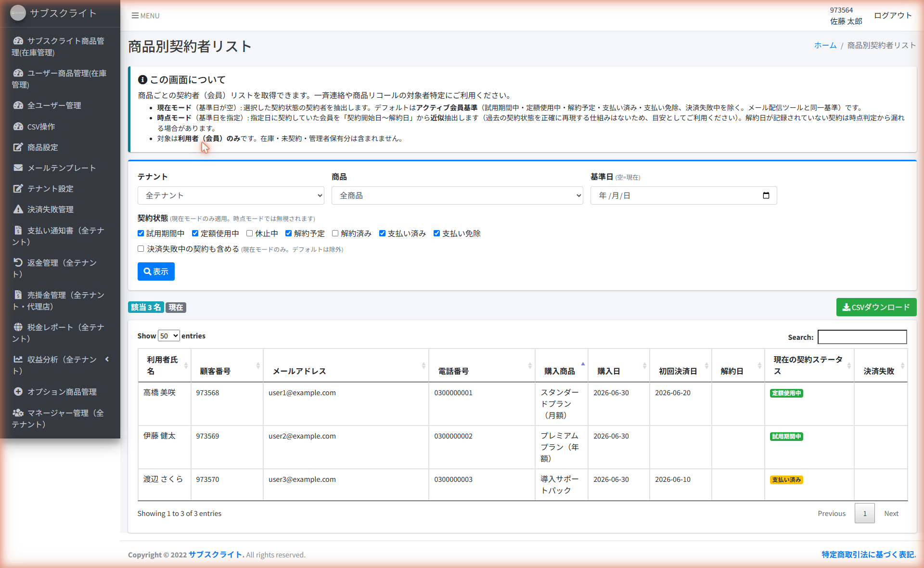Click footer サブスクライト link
924x568 pixels.
(216, 555)
